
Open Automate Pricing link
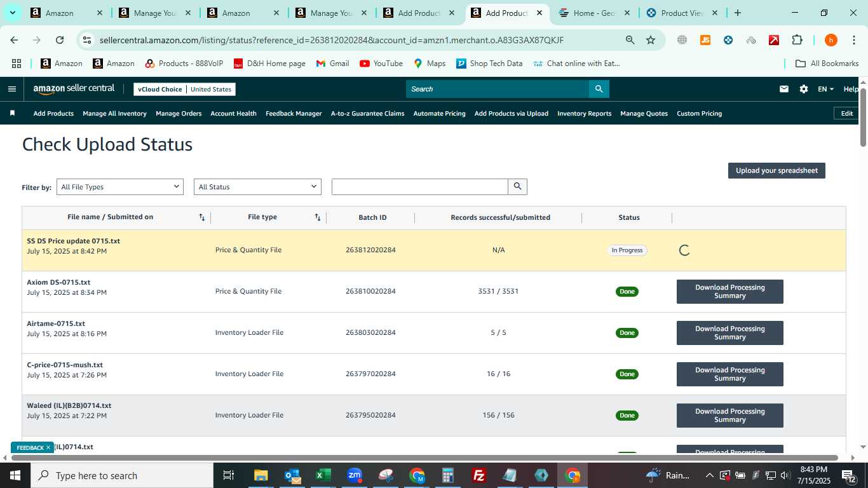point(439,113)
